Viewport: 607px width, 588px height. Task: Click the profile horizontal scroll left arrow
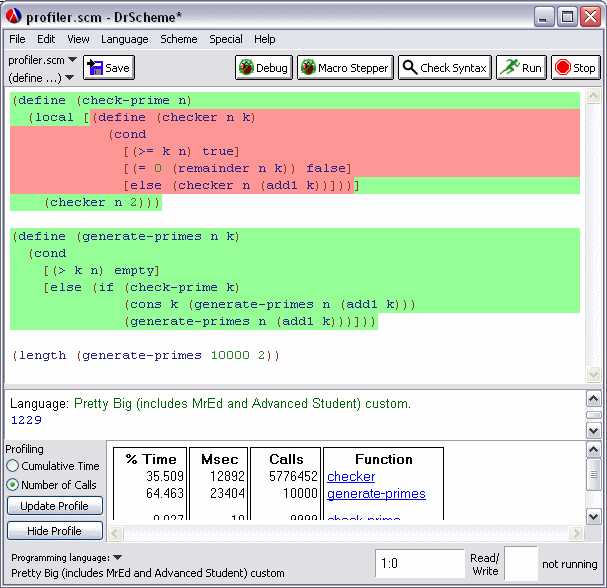[115, 533]
